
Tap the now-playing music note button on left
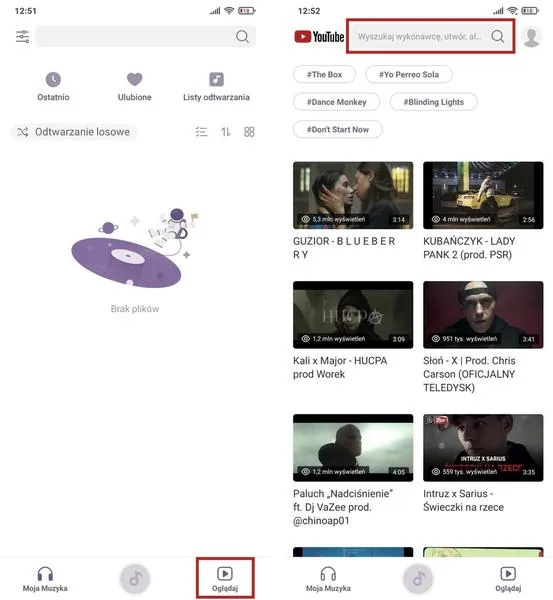click(135, 579)
